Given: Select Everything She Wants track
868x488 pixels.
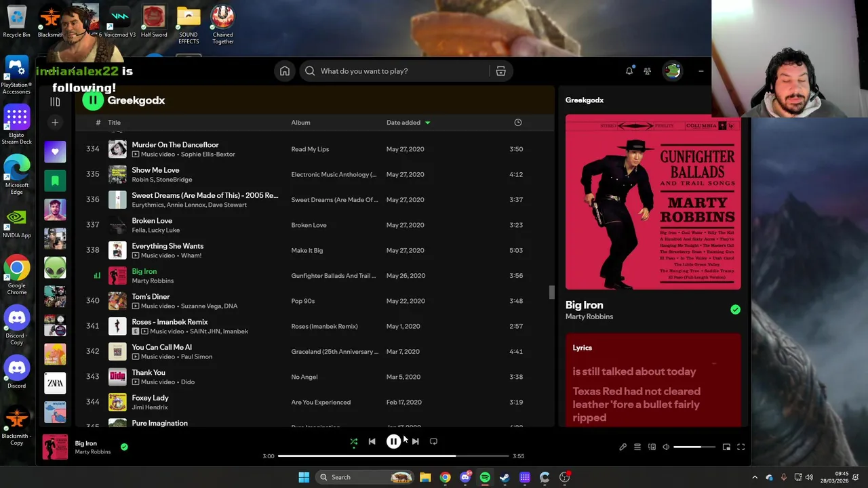Looking at the screenshot, I should tap(167, 246).
